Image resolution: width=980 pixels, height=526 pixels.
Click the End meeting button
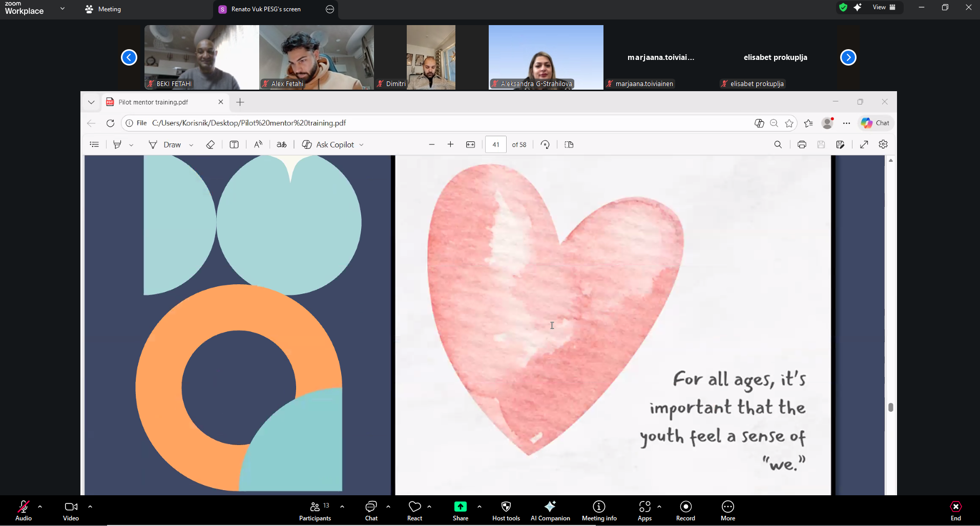[x=955, y=510]
